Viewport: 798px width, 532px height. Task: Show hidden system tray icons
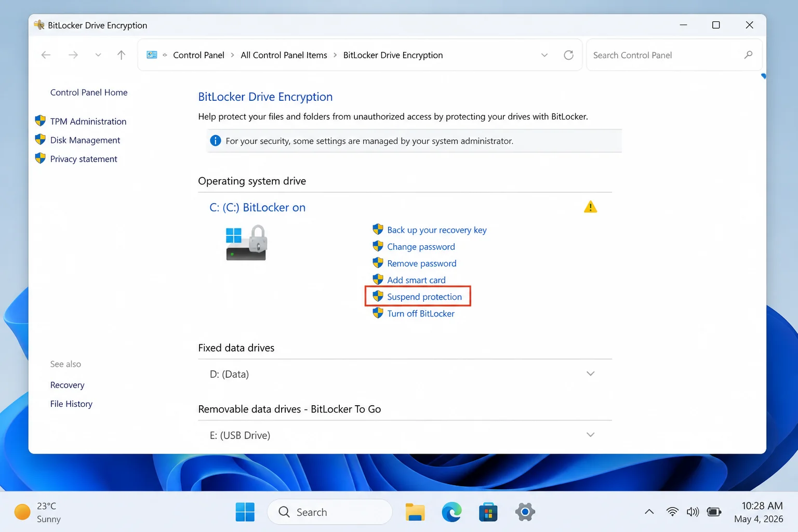(x=649, y=512)
